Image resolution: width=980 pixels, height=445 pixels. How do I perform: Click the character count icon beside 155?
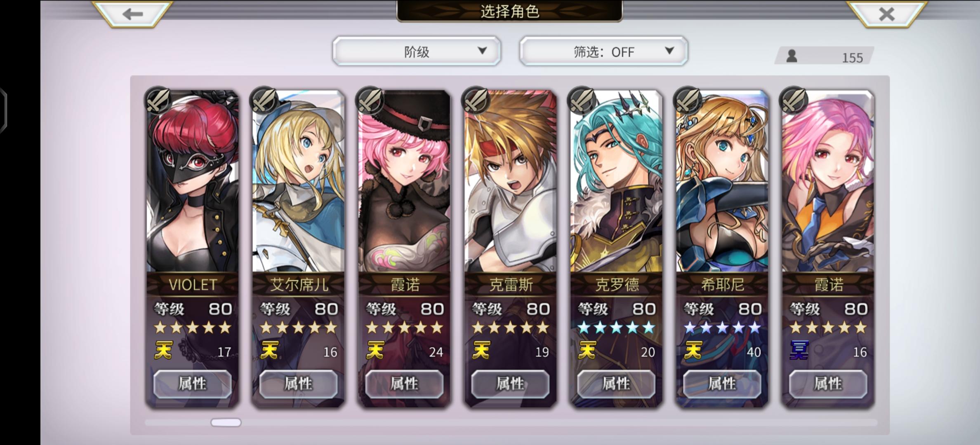[792, 56]
